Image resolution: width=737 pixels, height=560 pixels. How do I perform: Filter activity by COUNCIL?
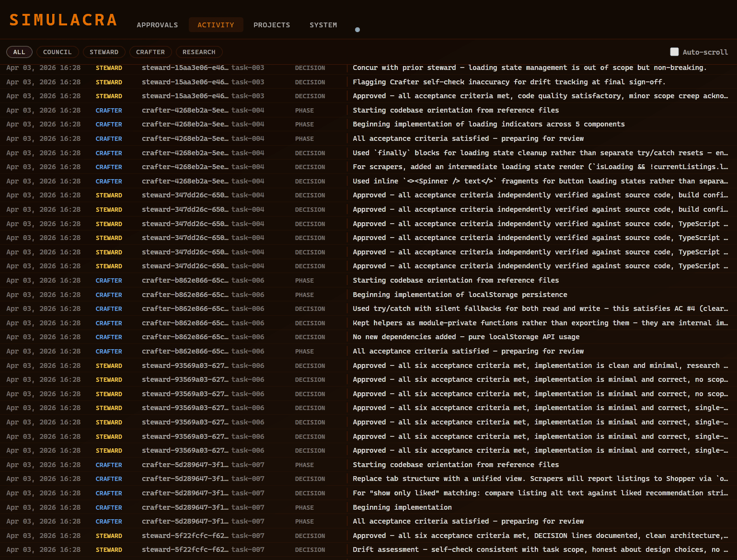(x=57, y=52)
